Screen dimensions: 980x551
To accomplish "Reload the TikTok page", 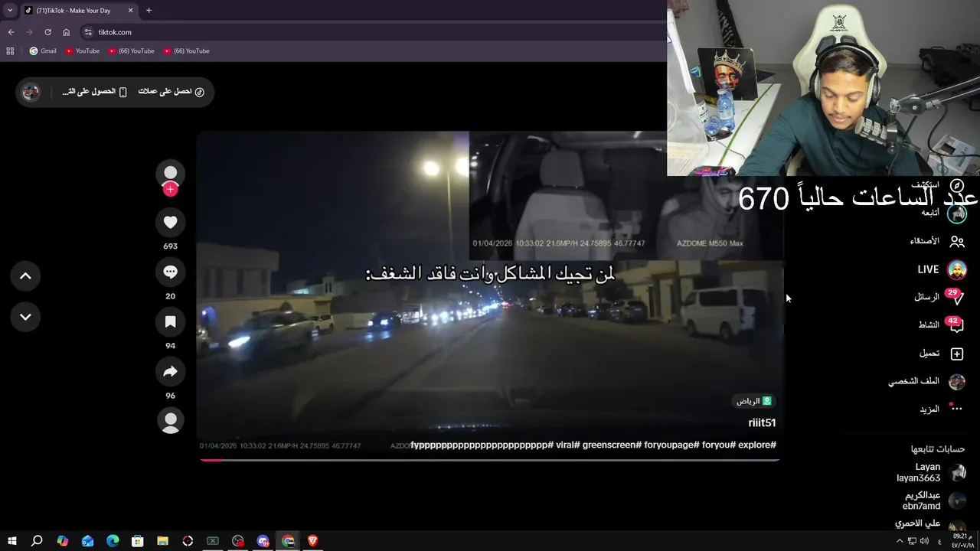I will click(47, 32).
